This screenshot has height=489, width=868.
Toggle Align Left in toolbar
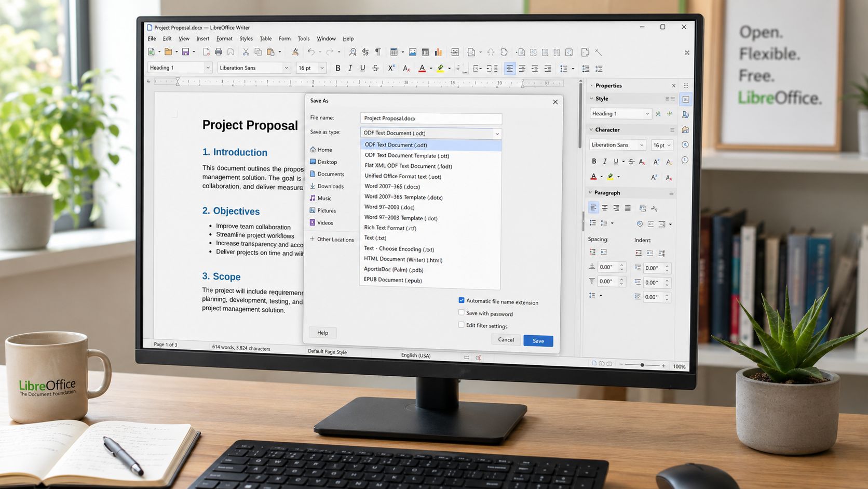pyautogui.click(x=510, y=69)
